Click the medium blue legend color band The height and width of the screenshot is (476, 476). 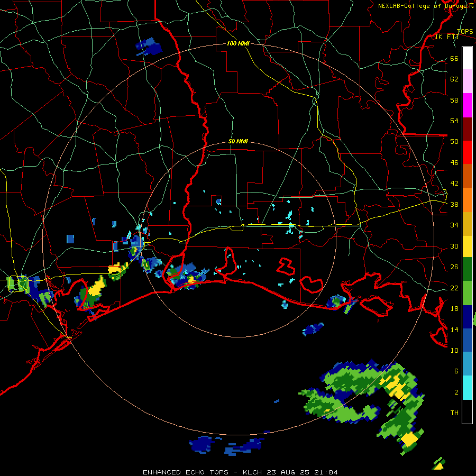click(x=467, y=340)
